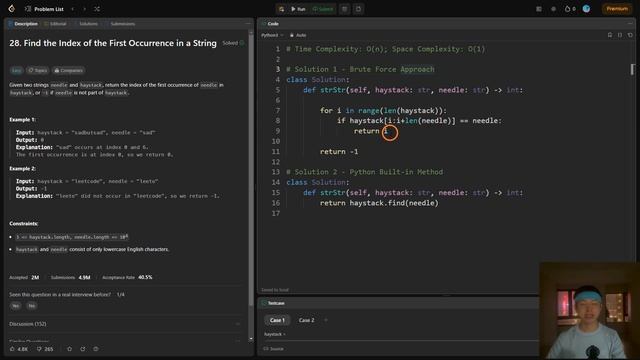
Task: Click the Solved status badge
Action: pyautogui.click(x=233, y=43)
